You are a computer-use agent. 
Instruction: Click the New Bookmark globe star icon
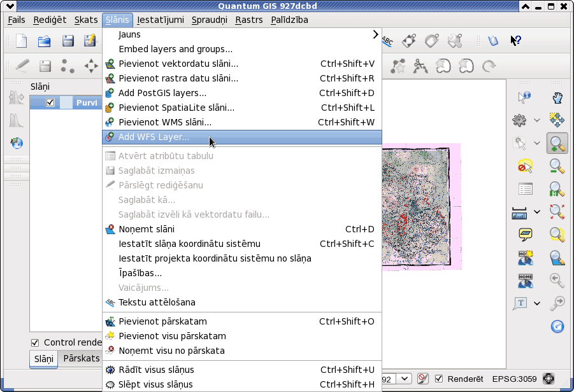coord(526,258)
